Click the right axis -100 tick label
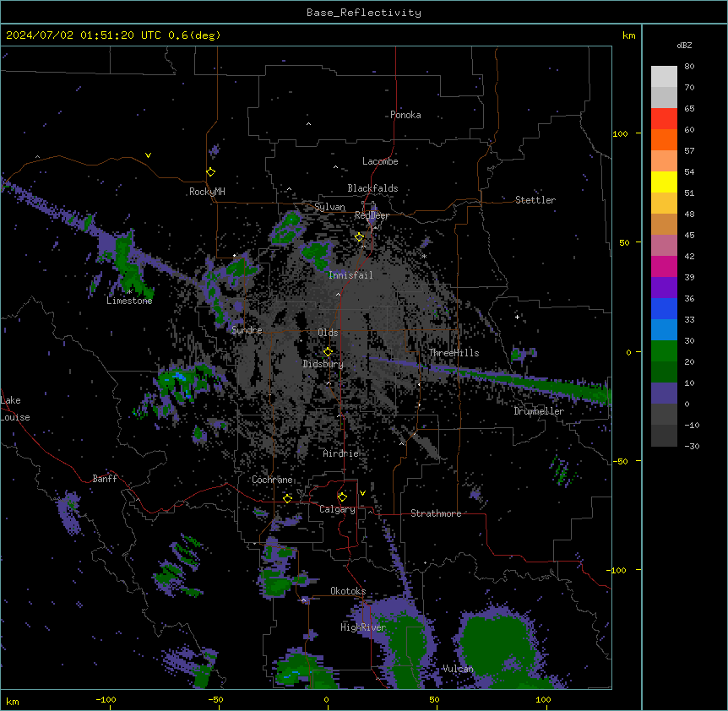This screenshot has width=728, height=711. (x=617, y=570)
